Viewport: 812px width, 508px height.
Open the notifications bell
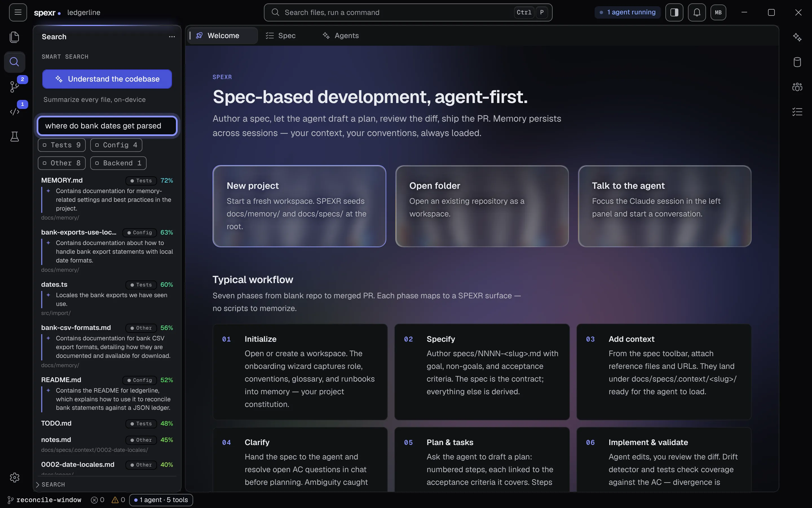point(697,12)
